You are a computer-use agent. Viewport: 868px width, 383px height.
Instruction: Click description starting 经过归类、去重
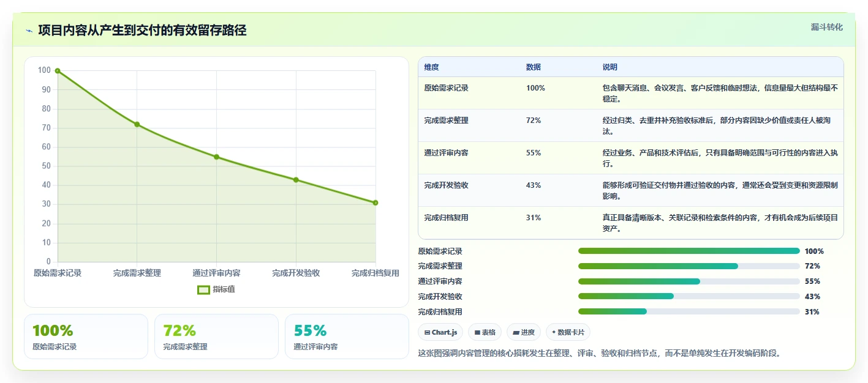[720, 126]
